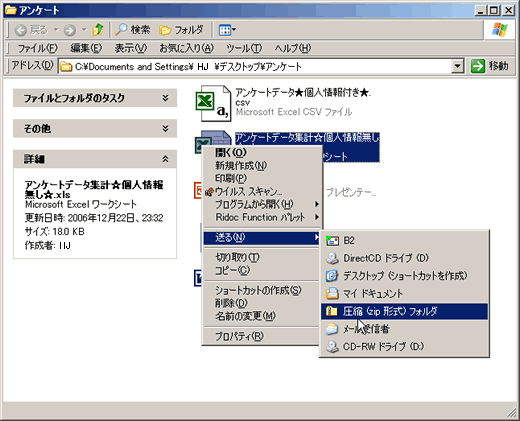Go up one folder level icon
The image size is (520, 421).
(x=98, y=30)
